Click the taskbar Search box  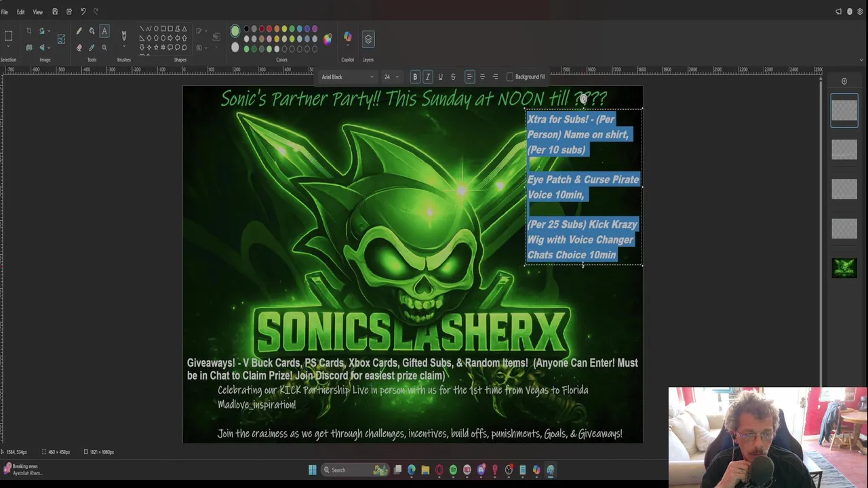click(356, 470)
